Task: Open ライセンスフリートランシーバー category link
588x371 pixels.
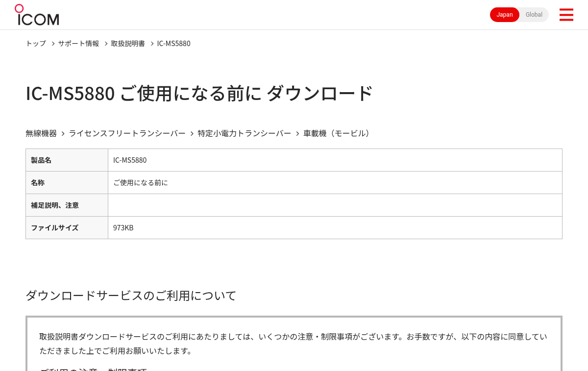Action: pos(127,133)
